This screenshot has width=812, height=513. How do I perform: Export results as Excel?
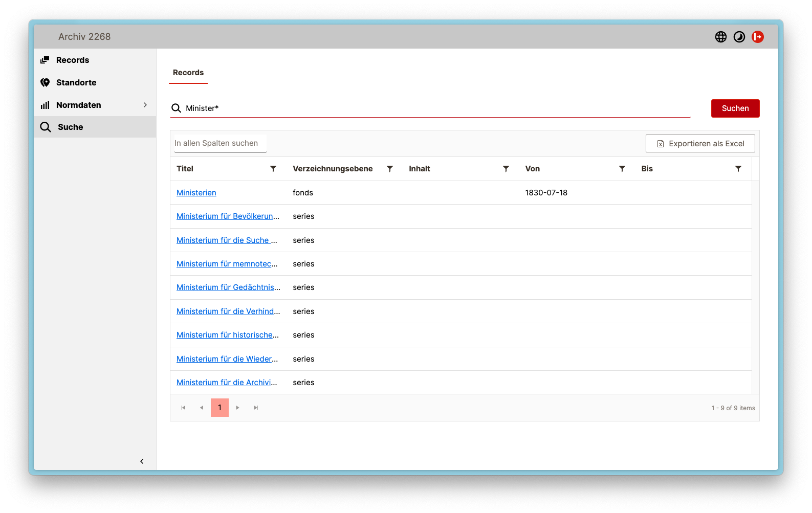700,144
